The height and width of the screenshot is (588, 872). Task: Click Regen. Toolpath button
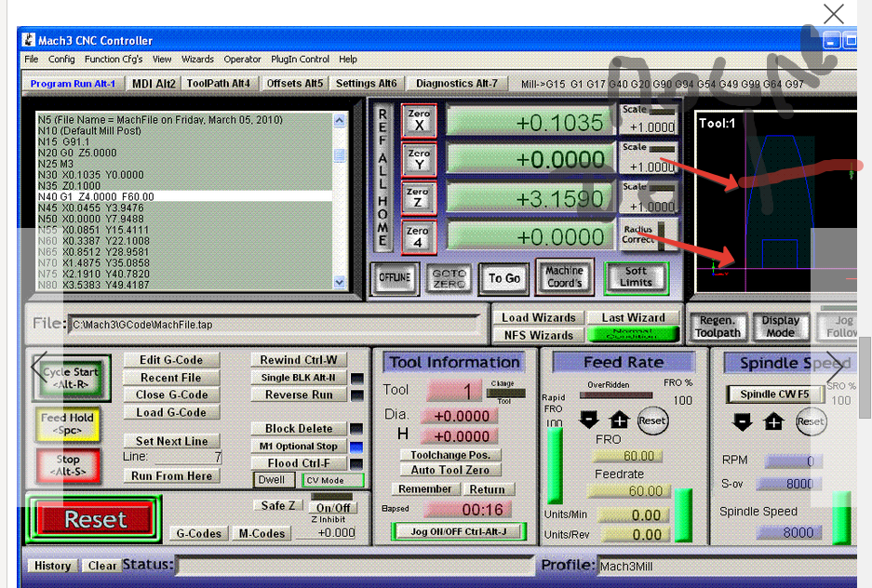[x=718, y=327]
